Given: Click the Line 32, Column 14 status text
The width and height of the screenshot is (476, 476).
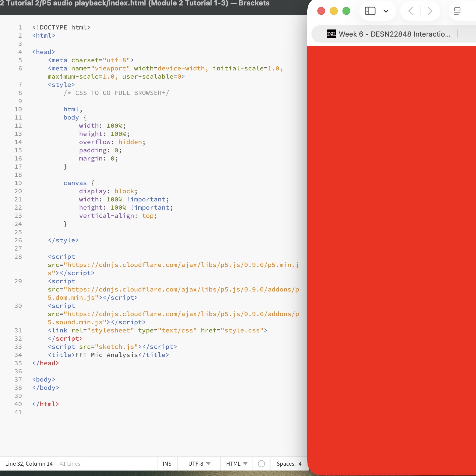Looking at the screenshot, I should pyautogui.click(x=28, y=464).
